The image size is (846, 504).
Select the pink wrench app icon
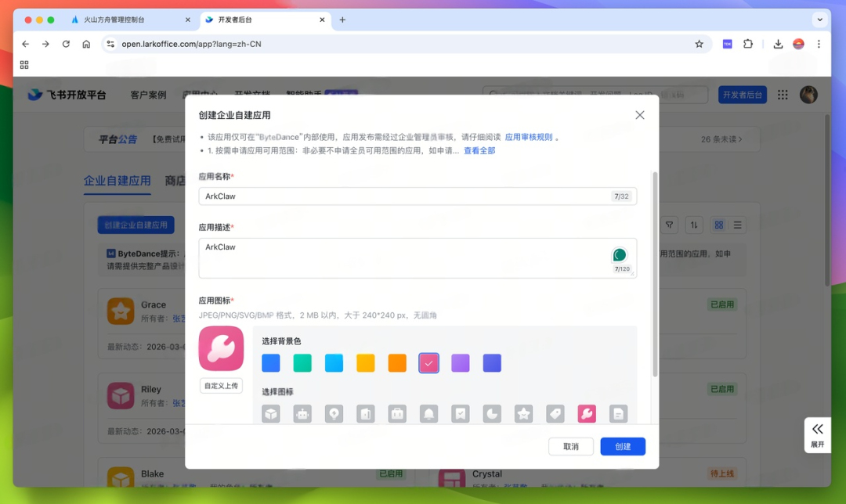pos(587,414)
